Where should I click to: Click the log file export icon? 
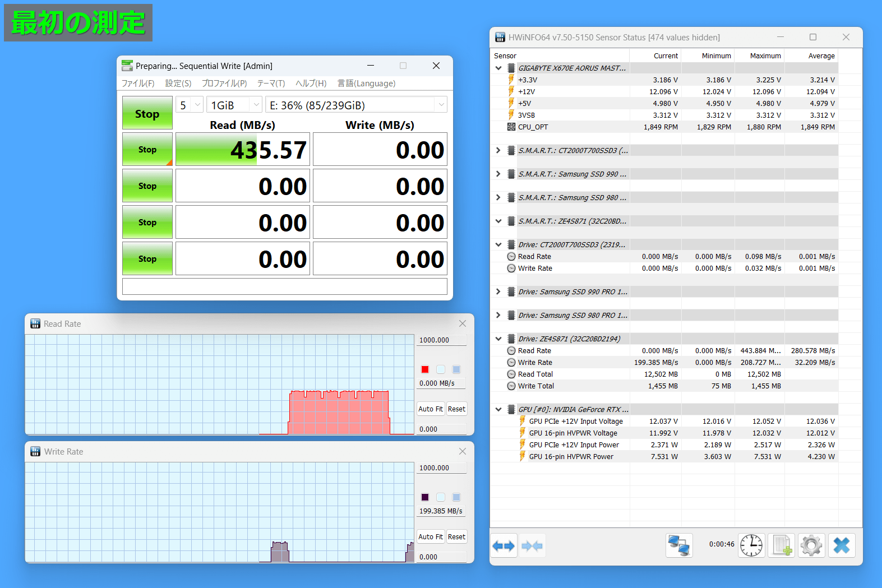tap(781, 545)
